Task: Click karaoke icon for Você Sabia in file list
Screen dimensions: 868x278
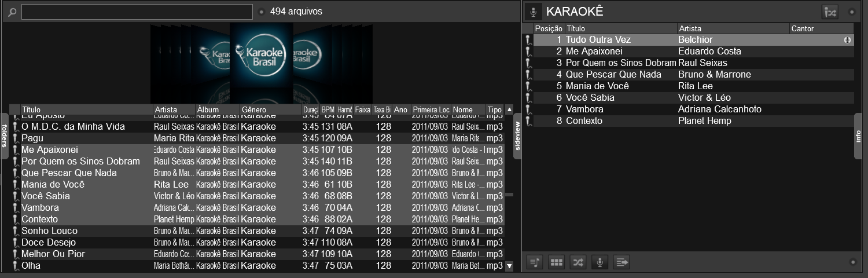Action: click(x=16, y=196)
